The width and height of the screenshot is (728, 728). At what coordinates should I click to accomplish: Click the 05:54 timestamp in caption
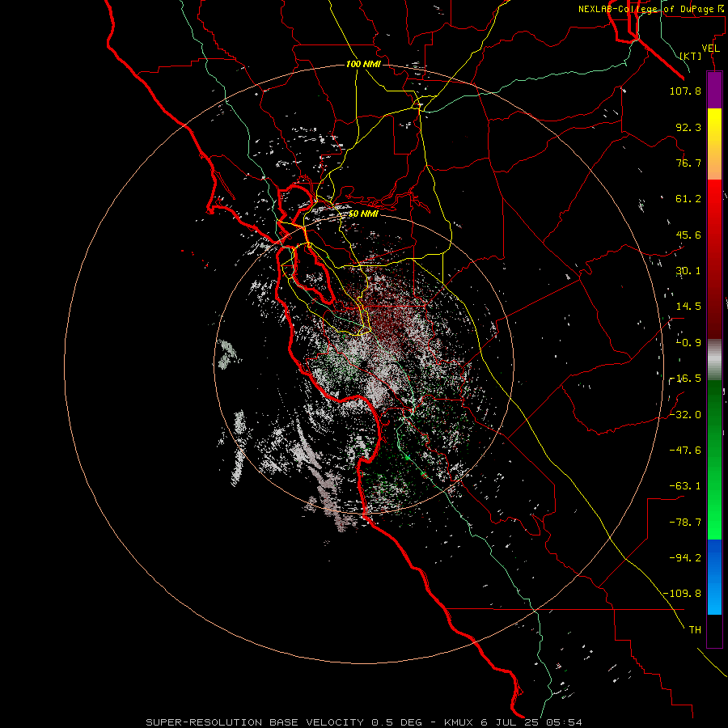coord(564,722)
